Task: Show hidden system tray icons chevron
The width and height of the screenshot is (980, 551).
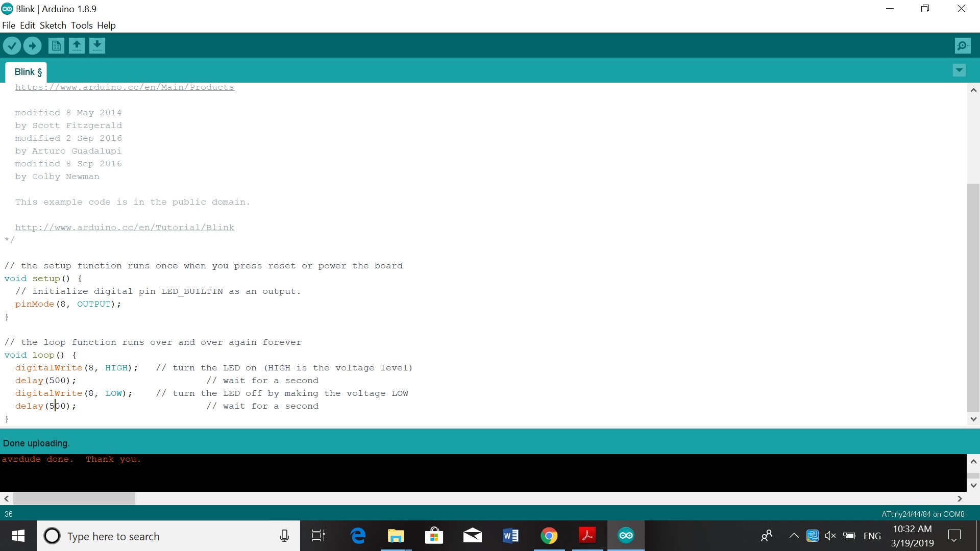Action: point(794,536)
